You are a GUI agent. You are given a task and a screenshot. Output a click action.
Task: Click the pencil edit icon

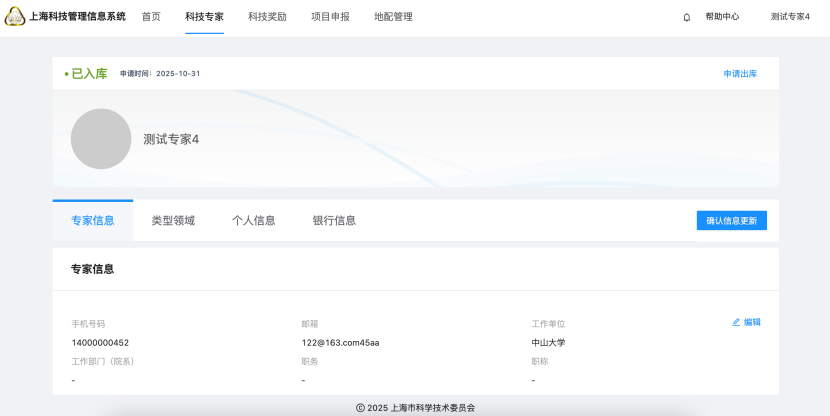coord(737,322)
